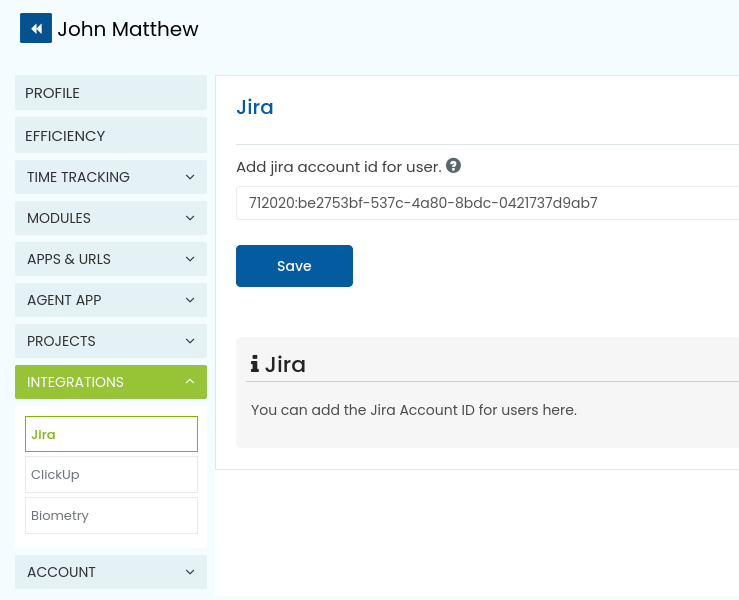Expand the TIME TRACKING menu

coord(111,177)
